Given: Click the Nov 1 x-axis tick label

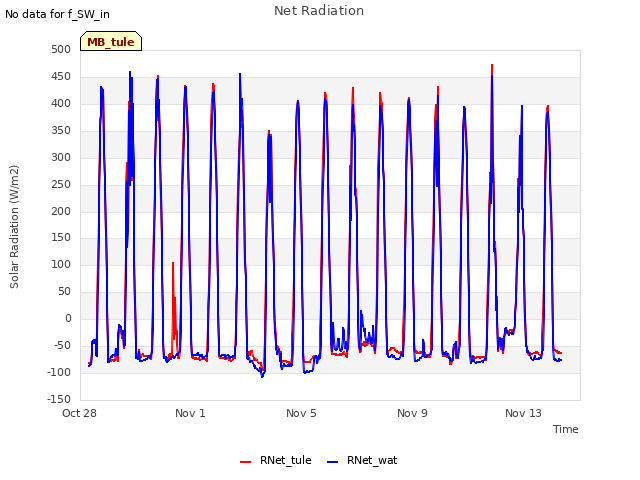Looking at the screenshot, I should click(190, 413).
